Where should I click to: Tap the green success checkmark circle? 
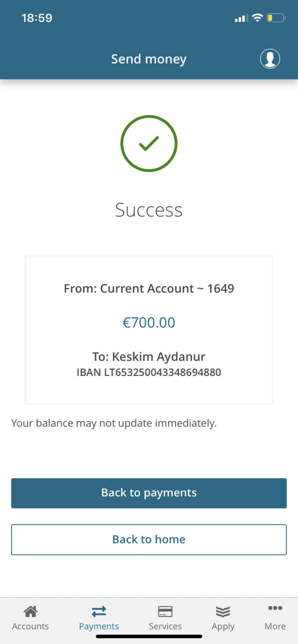[x=149, y=143]
